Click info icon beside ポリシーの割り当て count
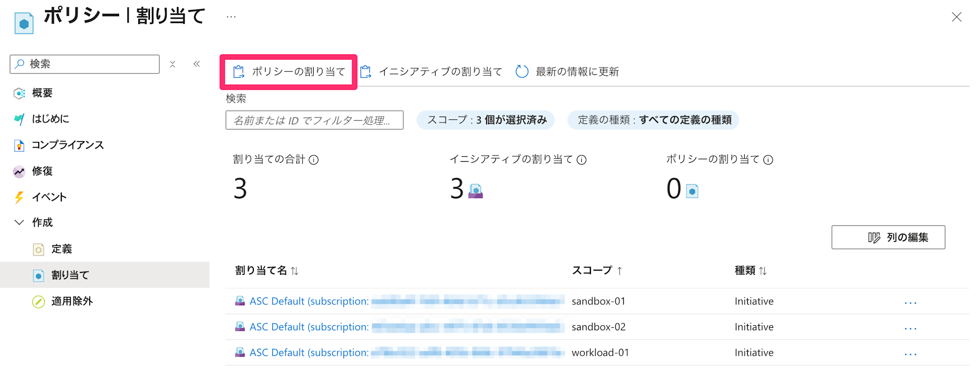This screenshot has height=391, width=980. [x=768, y=160]
